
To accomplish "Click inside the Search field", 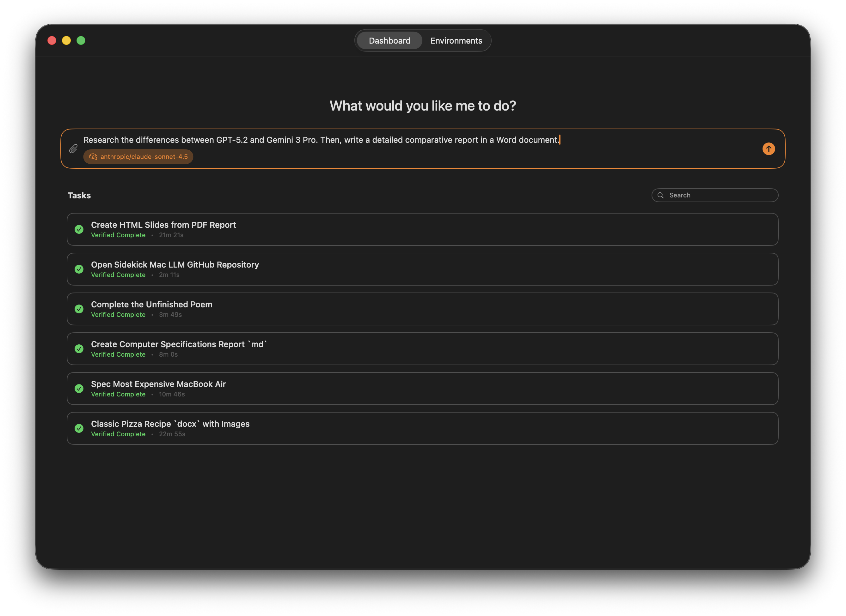I will pos(714,195).
